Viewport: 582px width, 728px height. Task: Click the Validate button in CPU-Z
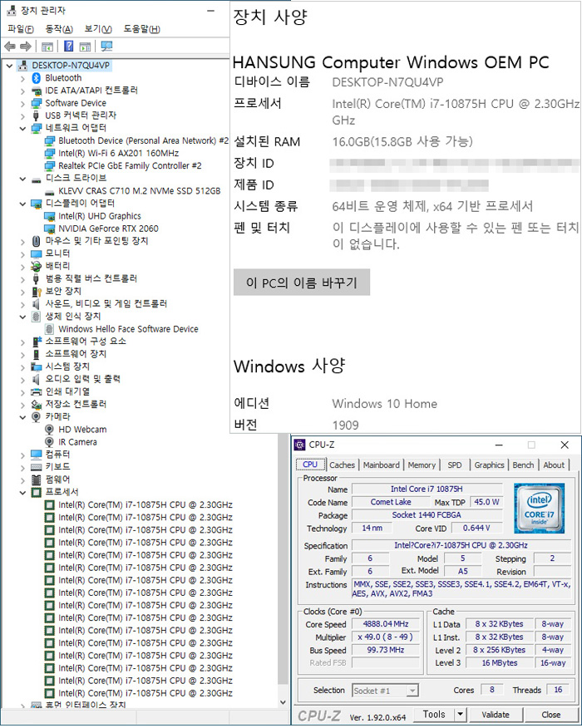[496, 715]
